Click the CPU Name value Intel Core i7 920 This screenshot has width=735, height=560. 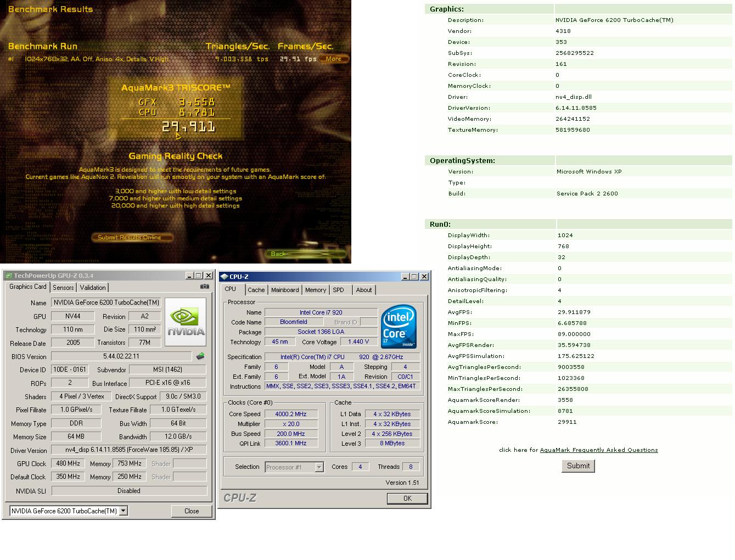pos(321,312)
